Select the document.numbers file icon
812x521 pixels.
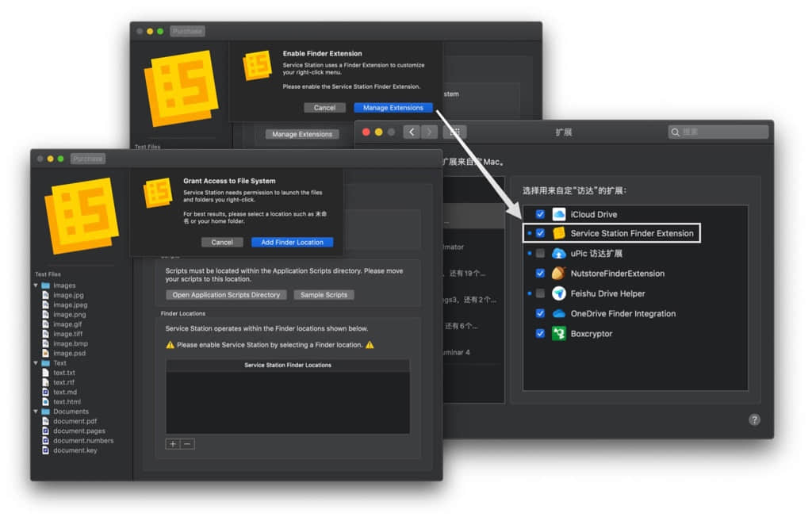pos(45,441)
